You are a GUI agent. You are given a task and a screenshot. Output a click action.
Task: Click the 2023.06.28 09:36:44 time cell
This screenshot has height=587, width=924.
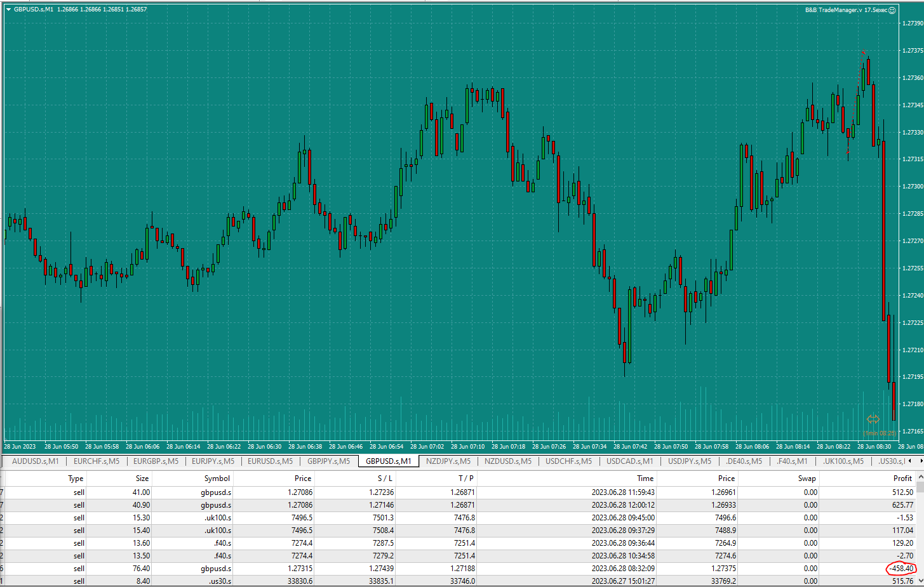[623, 543]
